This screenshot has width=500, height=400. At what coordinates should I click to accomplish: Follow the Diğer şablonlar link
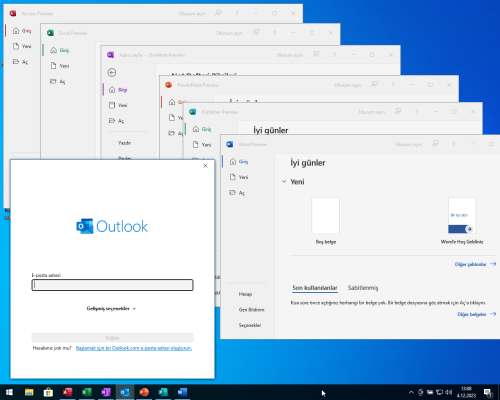475,264
